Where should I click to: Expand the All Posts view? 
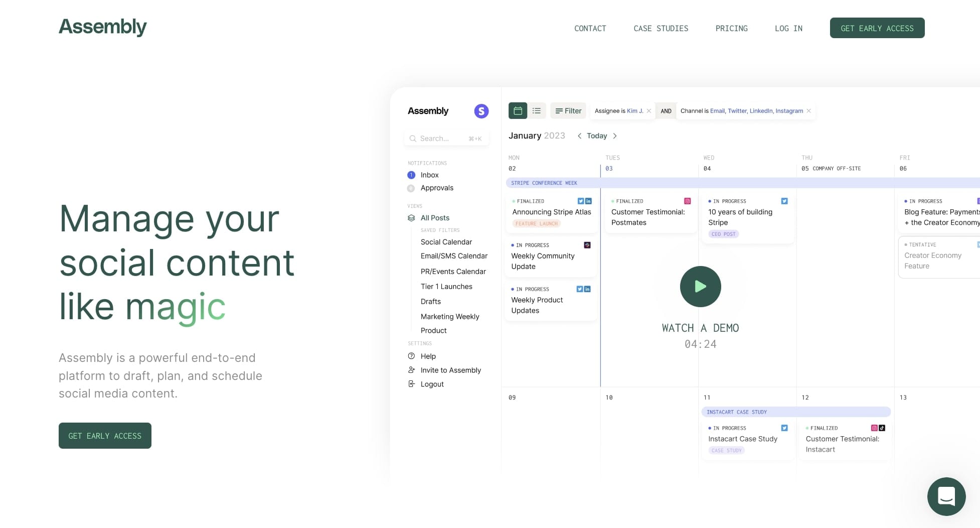tap(434, 217)
